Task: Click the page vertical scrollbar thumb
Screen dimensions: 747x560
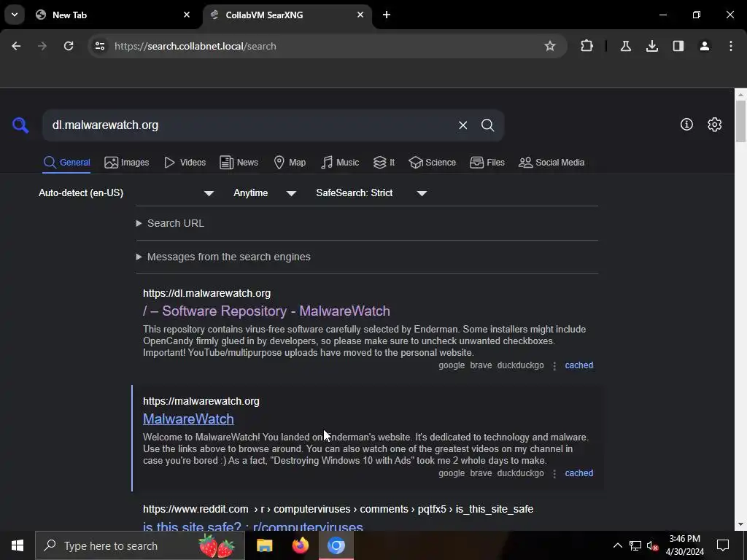Action: [x=740, y=121]
